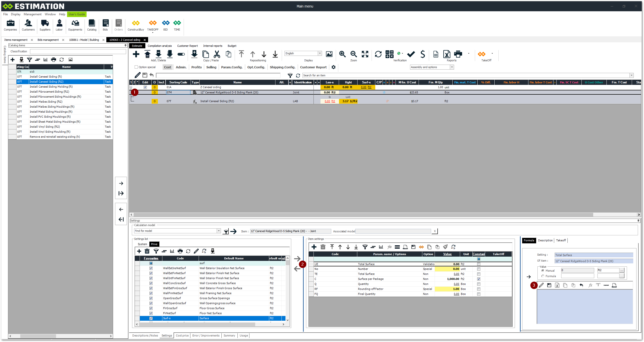Uncheck favourite for WallExtInsNetSurf row

151,268
